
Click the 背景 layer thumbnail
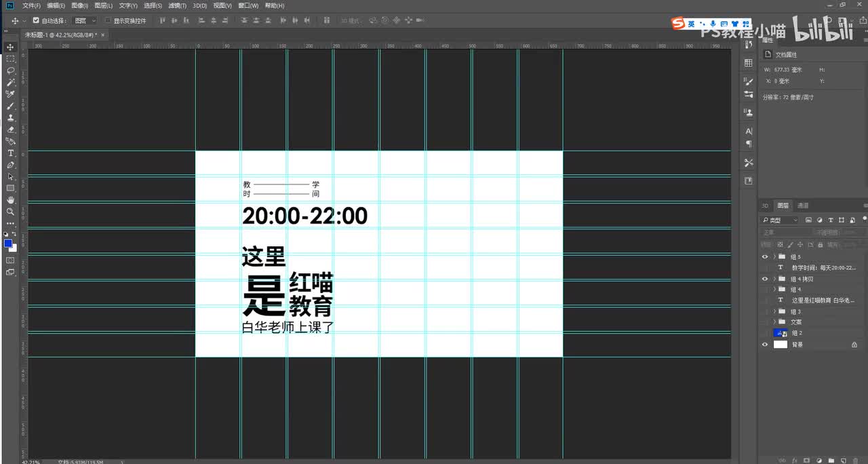781,345
